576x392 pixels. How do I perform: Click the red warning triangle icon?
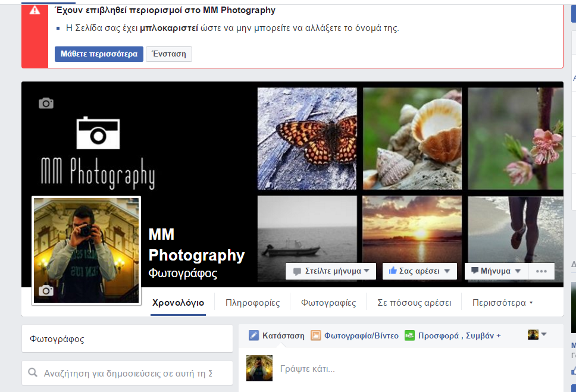[x=35, y=10]
